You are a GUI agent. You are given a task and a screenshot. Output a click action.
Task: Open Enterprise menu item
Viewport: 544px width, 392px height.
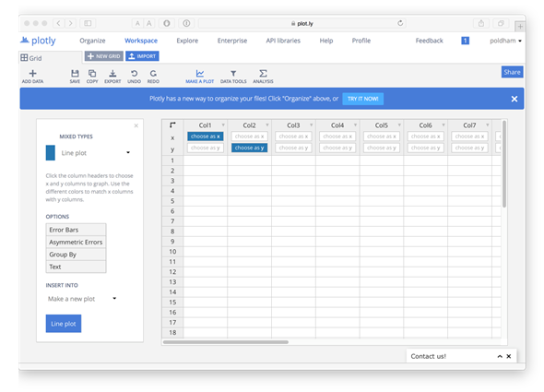pyautogui.click(x=232, y=41)
